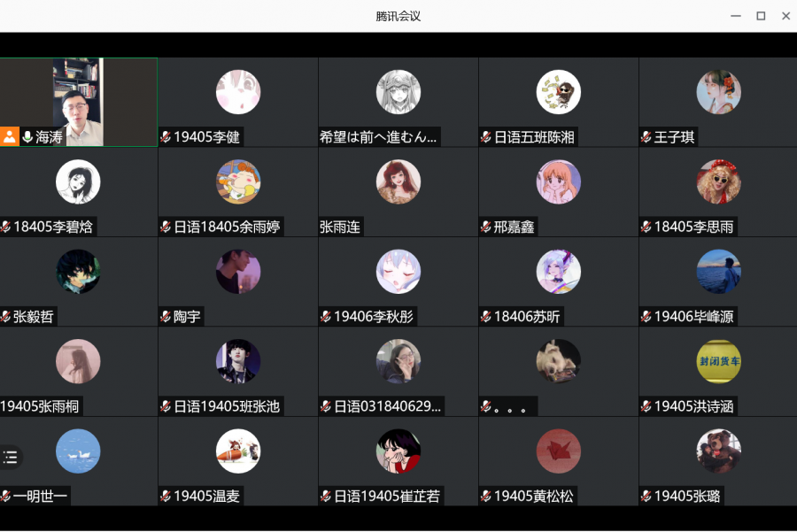Click muted mic icon for 19406李秋彤

pos(326,317)
